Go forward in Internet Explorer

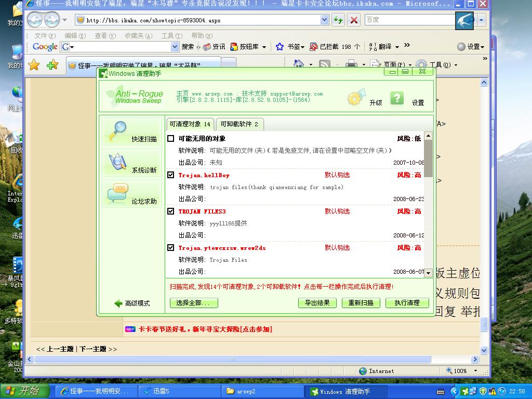[x=51, y=20]
